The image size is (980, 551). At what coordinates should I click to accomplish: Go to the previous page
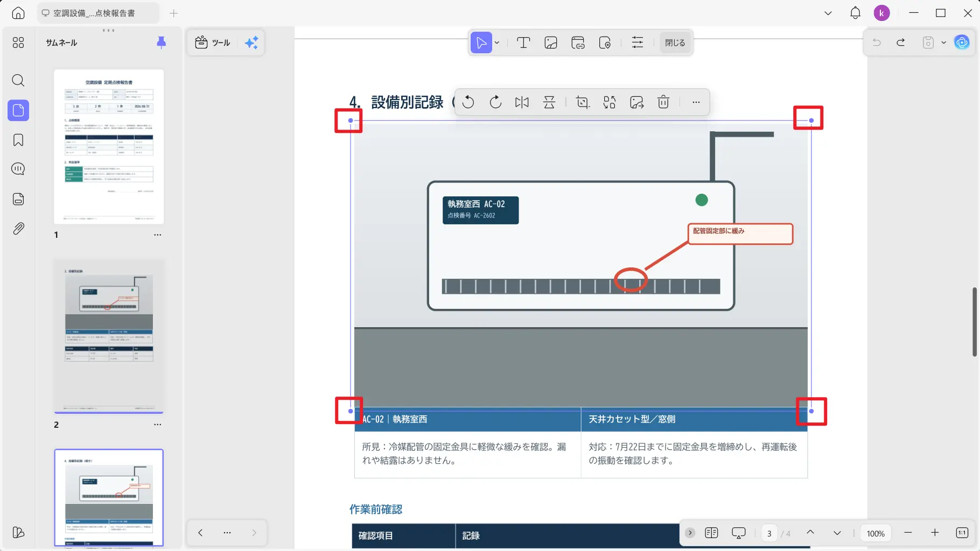[810, 533]
